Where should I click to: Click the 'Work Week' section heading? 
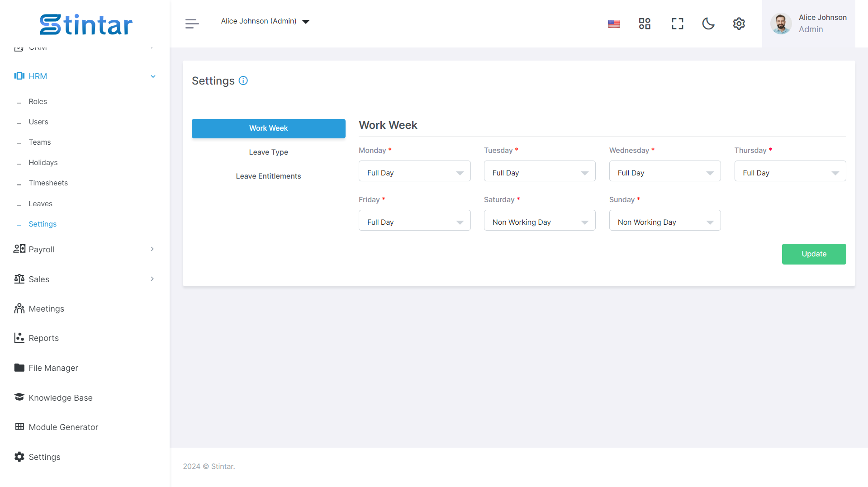388,125
